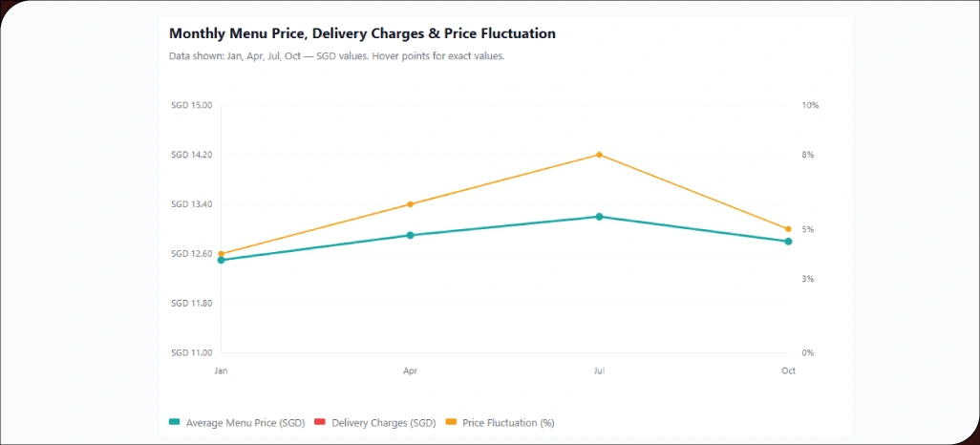Click the Apr label on the x-axis
The image size is (980, 445).
[x=410, y=371]
